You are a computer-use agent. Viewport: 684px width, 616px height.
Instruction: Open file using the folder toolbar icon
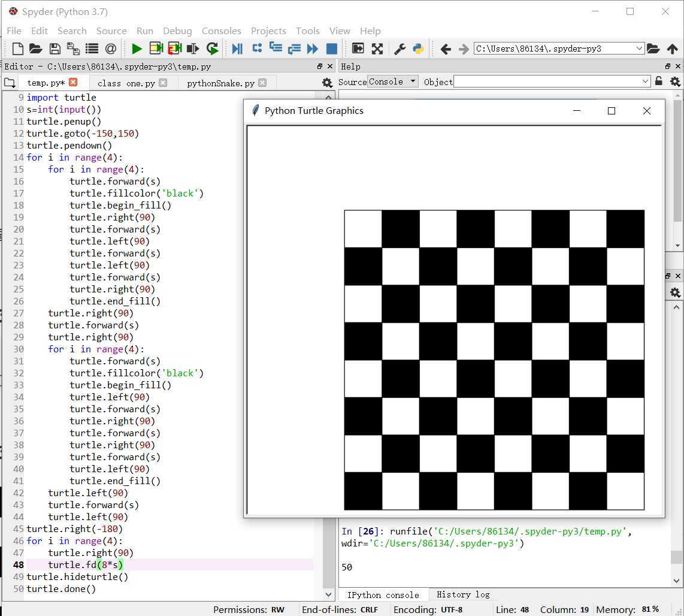click(x=36, y=49)
